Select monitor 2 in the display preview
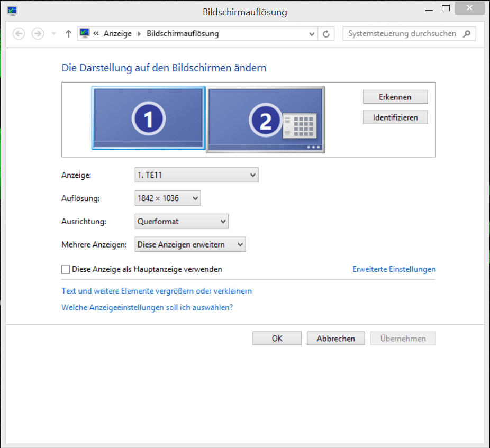Image resolution: width=490 pixels, height=448 pixels. [x=266, y=120]
